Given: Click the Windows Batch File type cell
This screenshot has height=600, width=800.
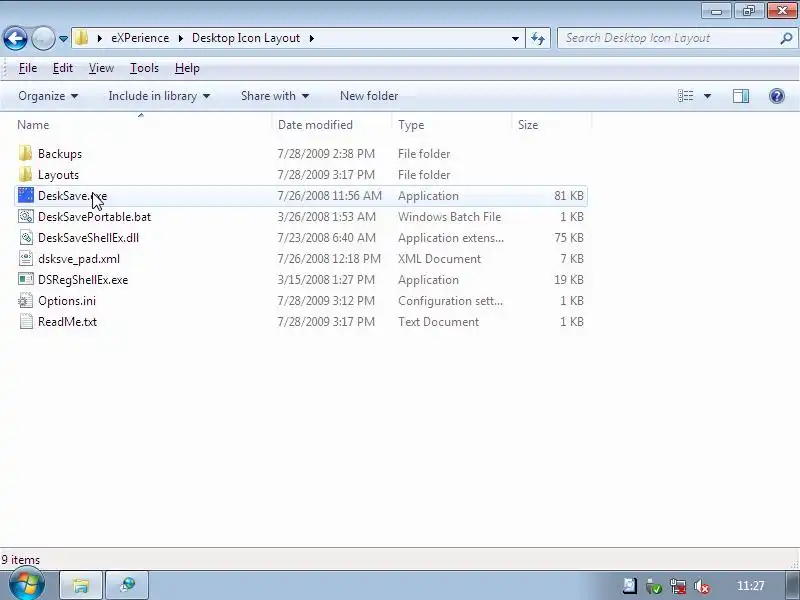Looking at the screenshot, I should (449, 216).
